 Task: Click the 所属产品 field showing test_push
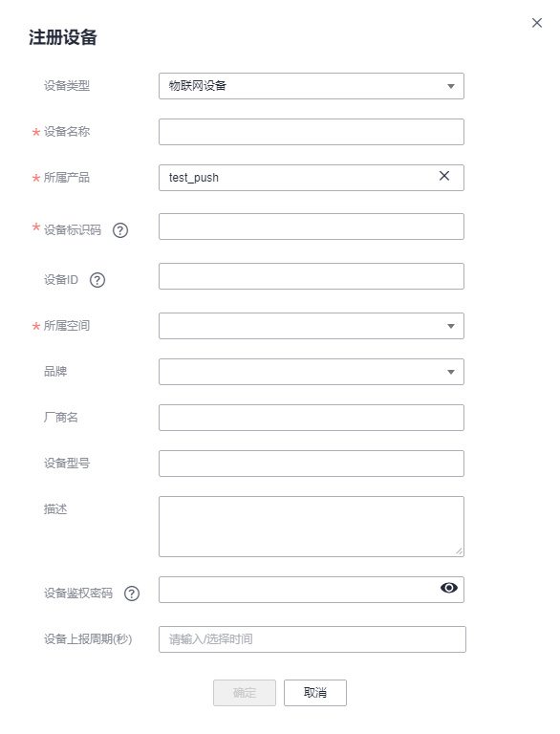click(312, 178)
